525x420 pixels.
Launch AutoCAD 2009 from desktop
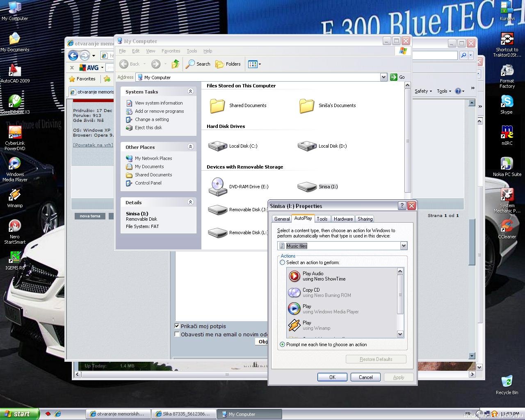coord(15,73)
